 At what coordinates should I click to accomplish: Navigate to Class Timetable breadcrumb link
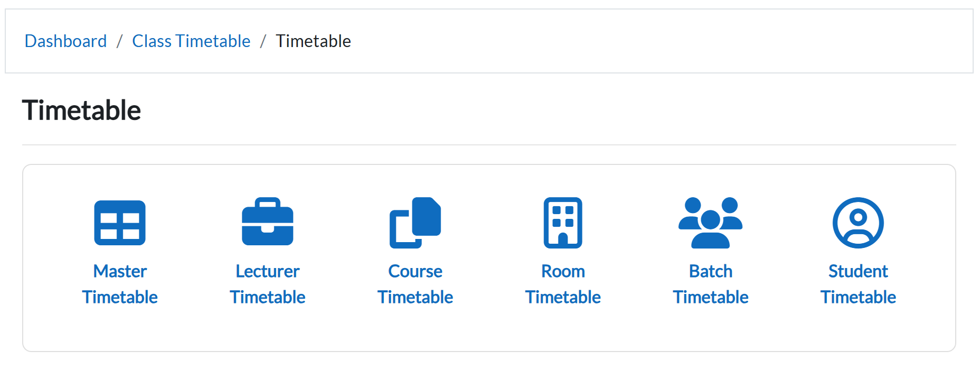coord(191,41)
